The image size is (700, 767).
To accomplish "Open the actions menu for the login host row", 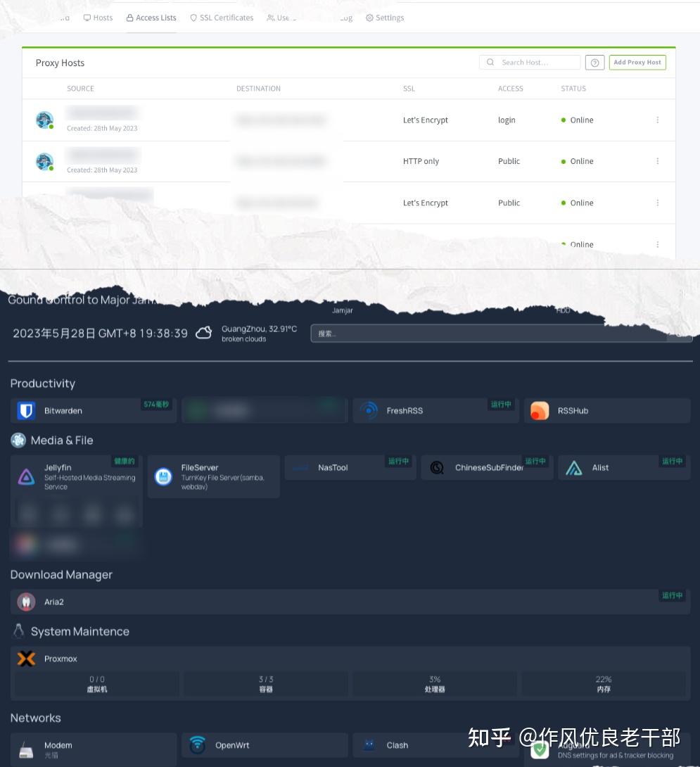I will pyautogui.click(x=658, y=120).
